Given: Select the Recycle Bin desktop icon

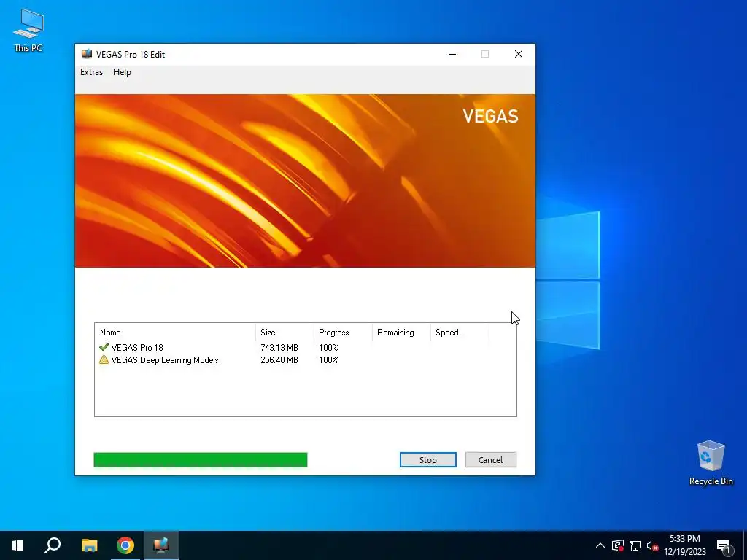Looking at the screenshot, I should 711,463.
